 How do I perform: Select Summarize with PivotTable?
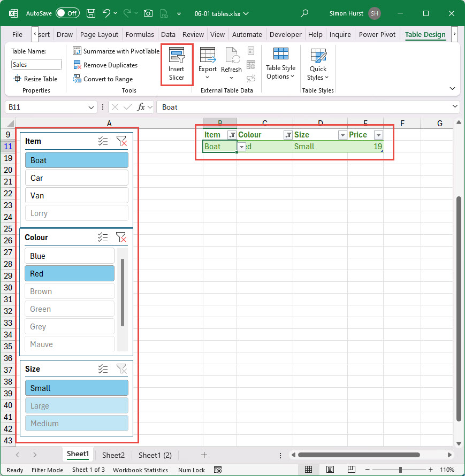coord(116,51)
